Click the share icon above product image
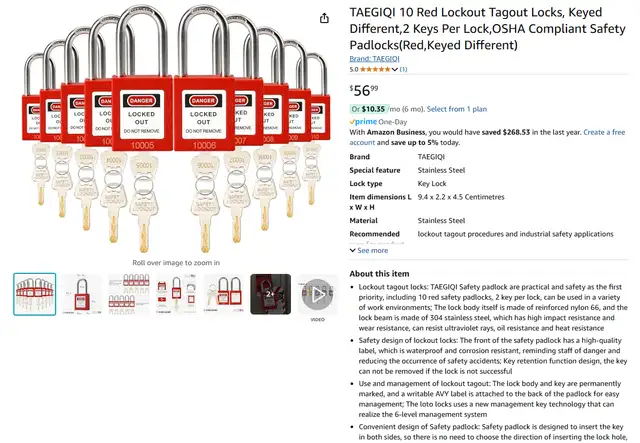This screenshot has width=640, height=443. [x=324, y=18]
